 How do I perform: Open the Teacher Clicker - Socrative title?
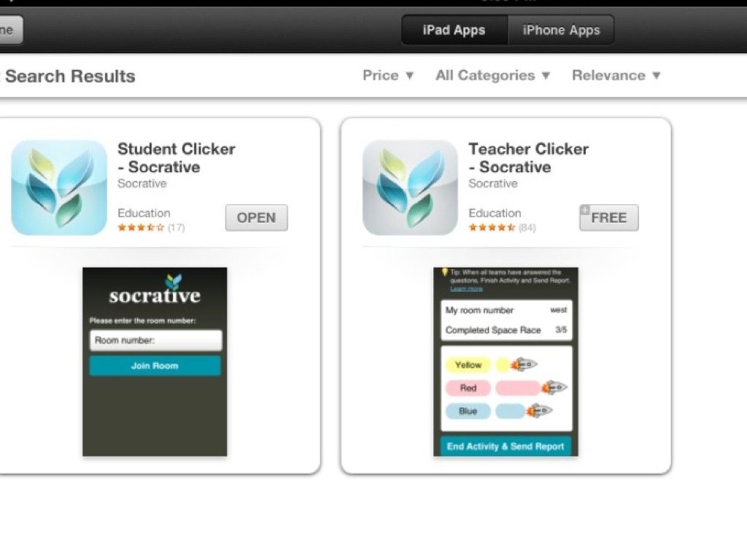tap(528, 157)
